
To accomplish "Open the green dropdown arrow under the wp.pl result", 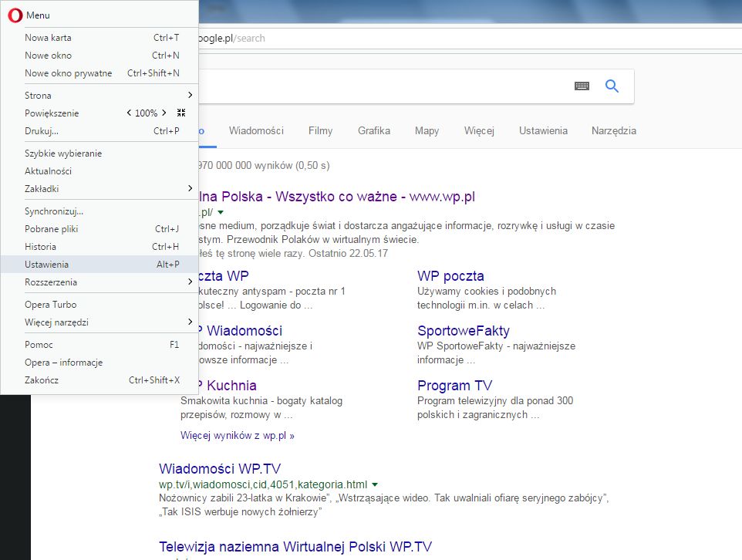I will (221, 213).
